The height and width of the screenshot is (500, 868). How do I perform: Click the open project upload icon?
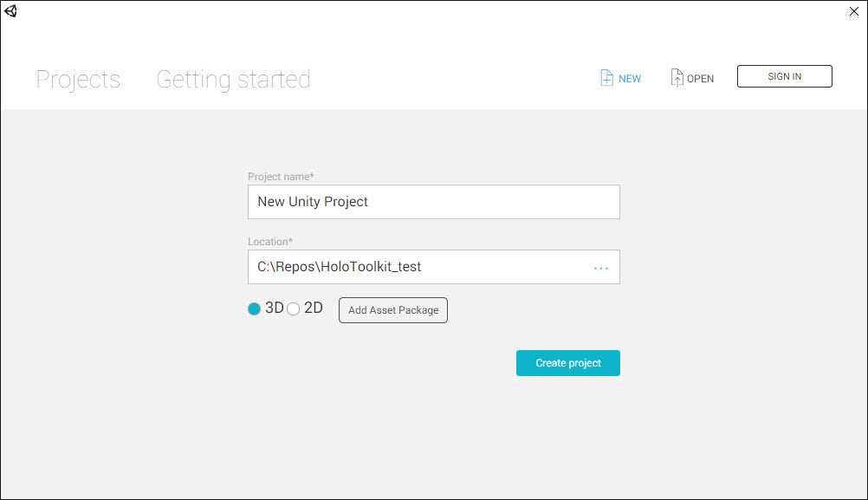pyautogui.click(x=677, y=77)
